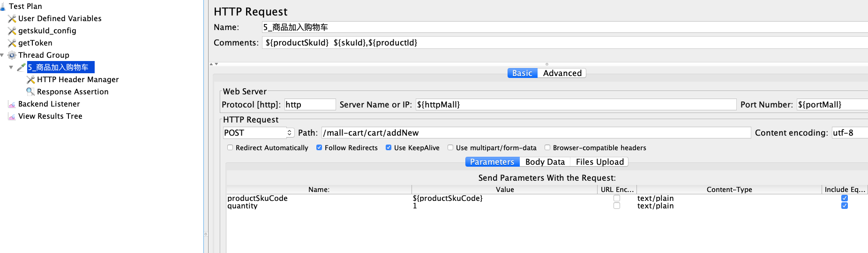The width and height of the screenshot is (868, 253).
Task: Collapse the 5_商品加入购物车 sampler node
Action: click(11, 68)
